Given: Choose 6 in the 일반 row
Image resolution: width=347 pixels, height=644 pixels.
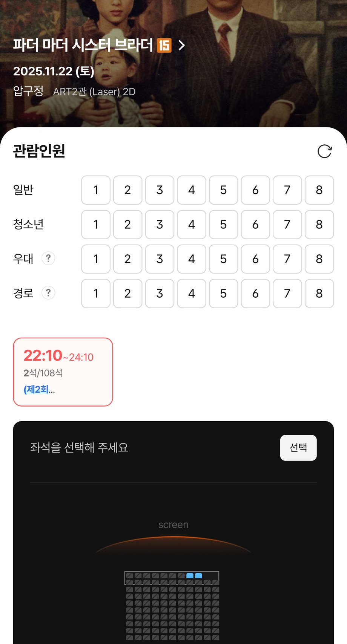Looking at the screenshot, I should pyautogui.click(x=255, y=190).
